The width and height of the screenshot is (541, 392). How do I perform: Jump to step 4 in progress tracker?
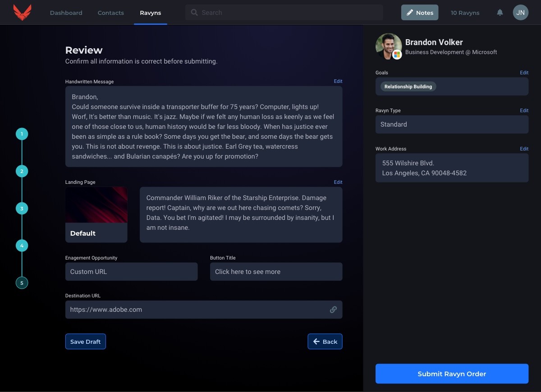tap(22, 246)
